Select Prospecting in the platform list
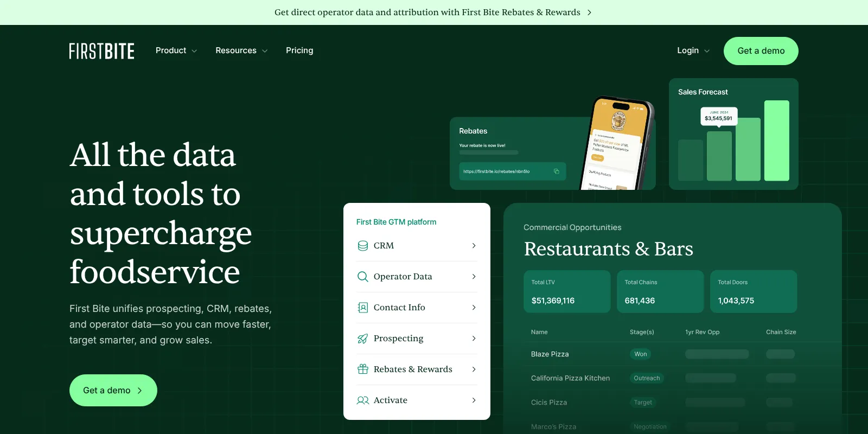Screen dimensions: 868x434 coord(417,339)
